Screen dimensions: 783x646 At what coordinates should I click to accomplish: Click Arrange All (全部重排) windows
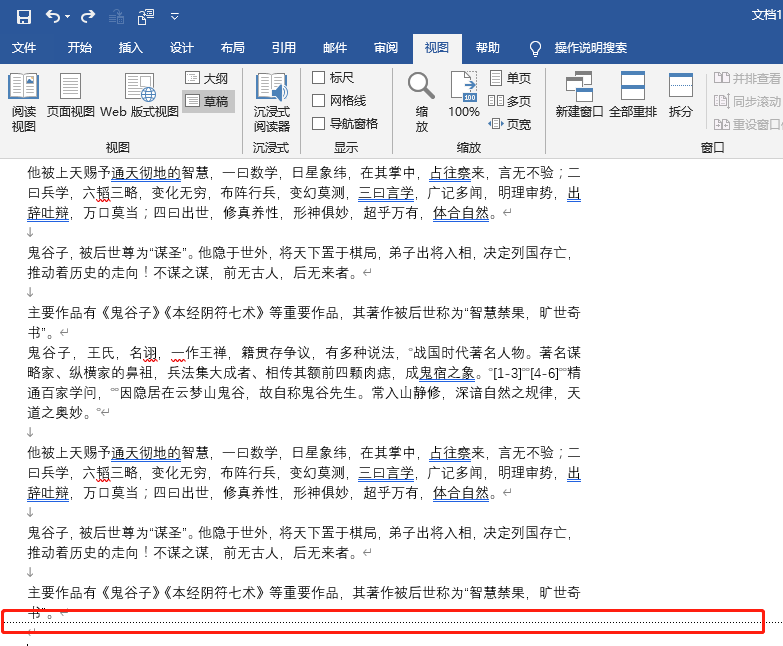point(633,98)
